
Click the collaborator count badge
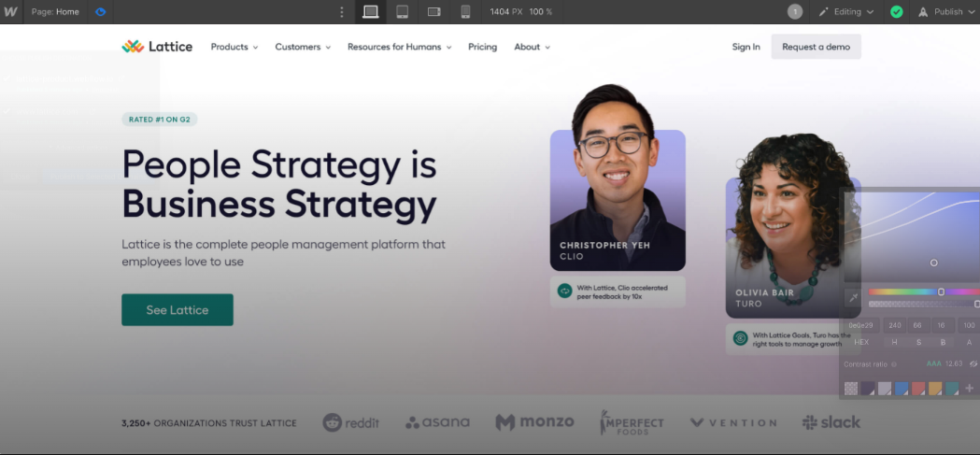[x=795, y=12]
